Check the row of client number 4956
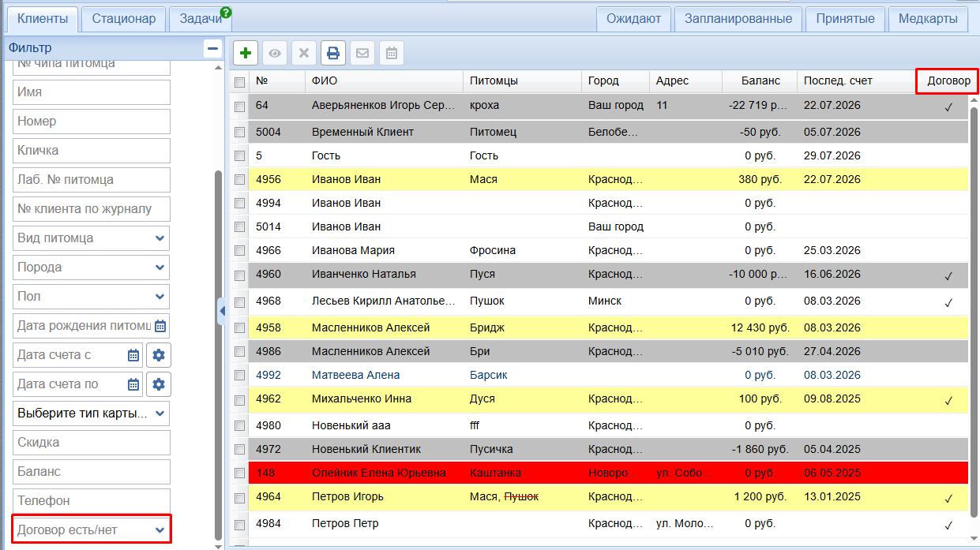The width and height of the screenshot is (980, 550). click(x=240, y=180)
